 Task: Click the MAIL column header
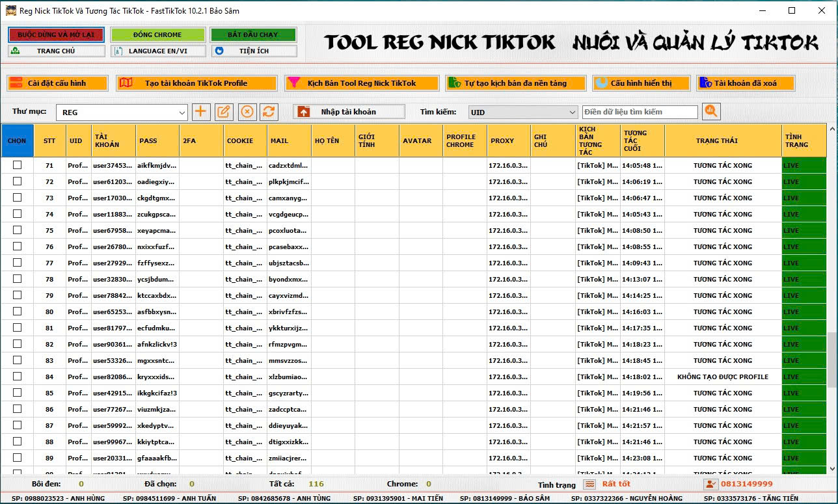pos(289,140)
